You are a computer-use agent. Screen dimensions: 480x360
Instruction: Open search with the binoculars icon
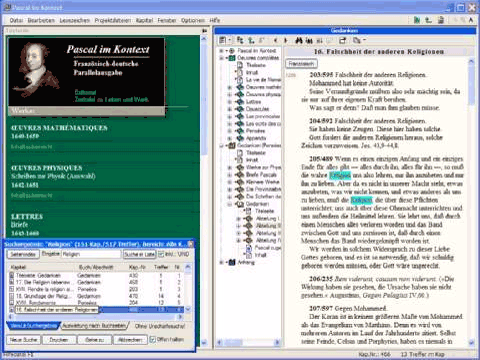pos(299,40)
